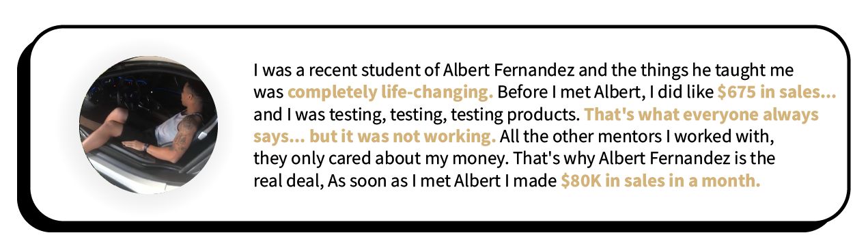Select highlighted "says... but it was not working."
This screenshot has height=246, width=868.
375,136
